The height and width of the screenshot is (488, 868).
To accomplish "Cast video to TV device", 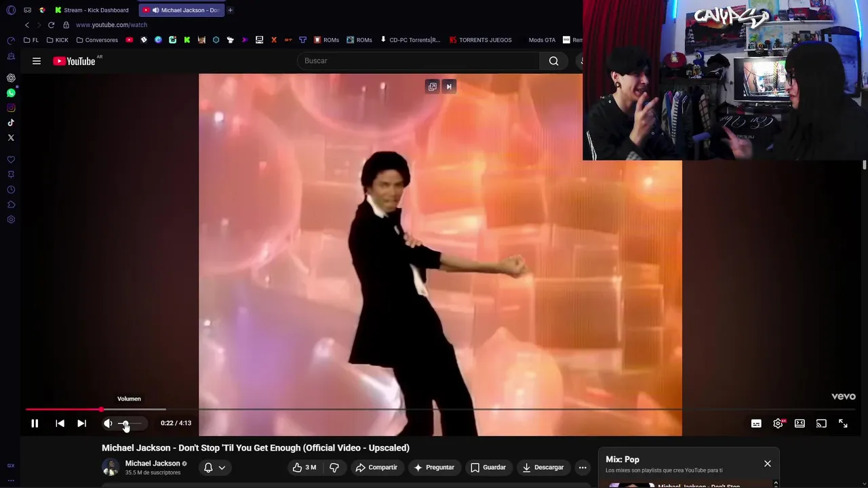I will point(821,424).
